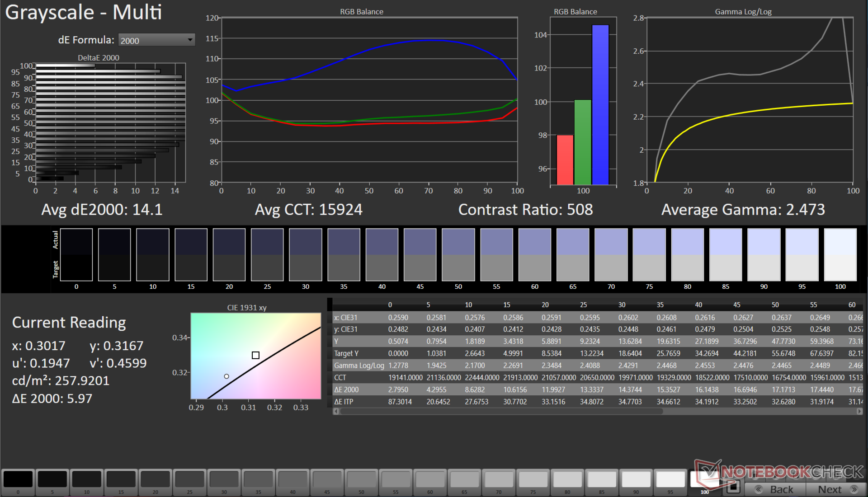Image resolution: width=868 pixels, height=497 pixels.
Task: Open the dE Formula dropdown
Action: pos(156,40)
